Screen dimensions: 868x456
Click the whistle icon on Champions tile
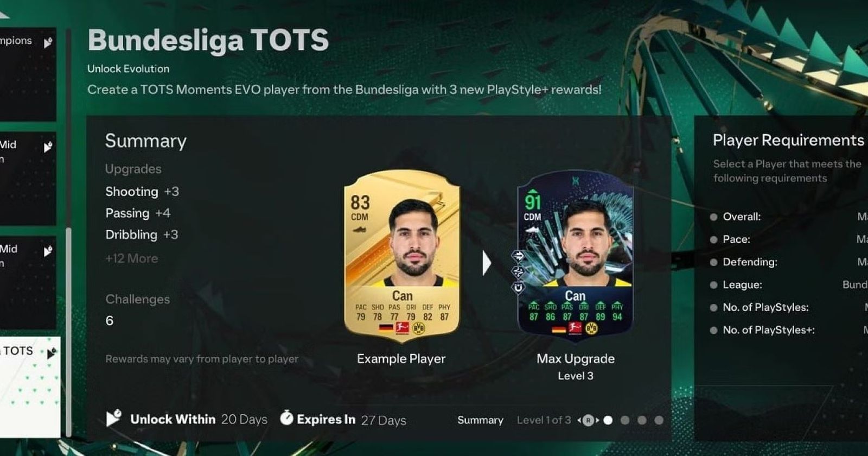[x=48, y=42]
